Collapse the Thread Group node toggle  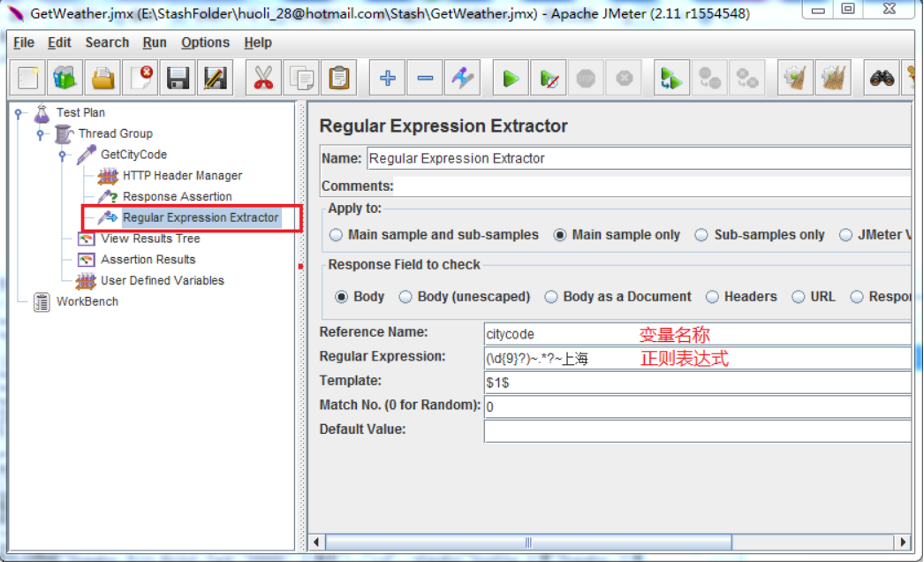(41, 134)
